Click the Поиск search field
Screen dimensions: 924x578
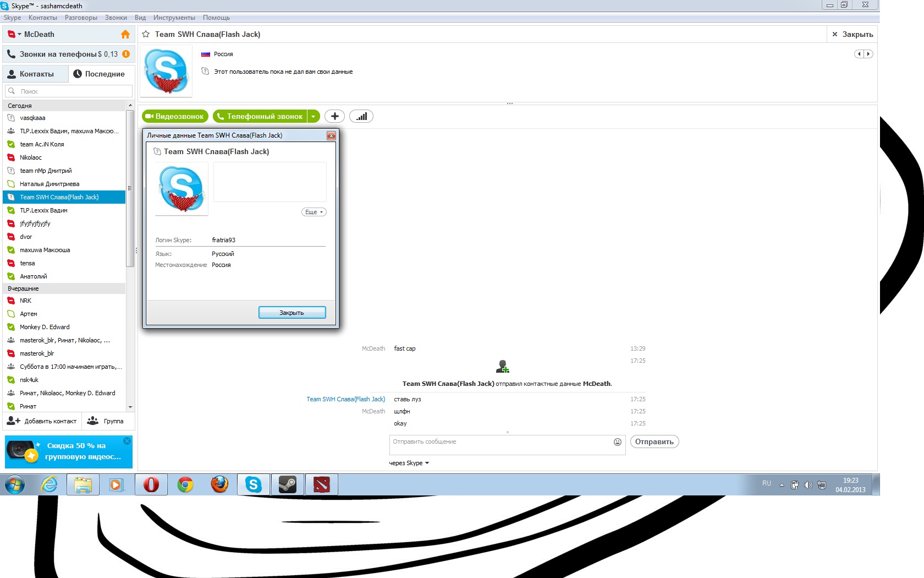(x=69, y=91)
